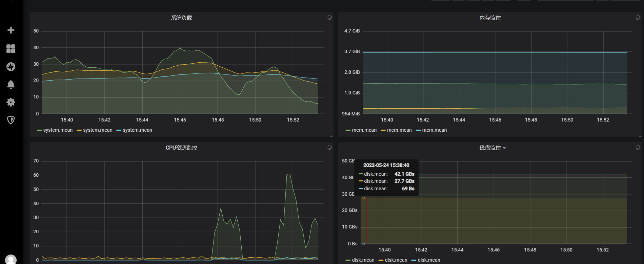Click loading spinner of CPU资源监控 panel
Image resolution: width=644 pixels, height=264 pixels.
329,147
